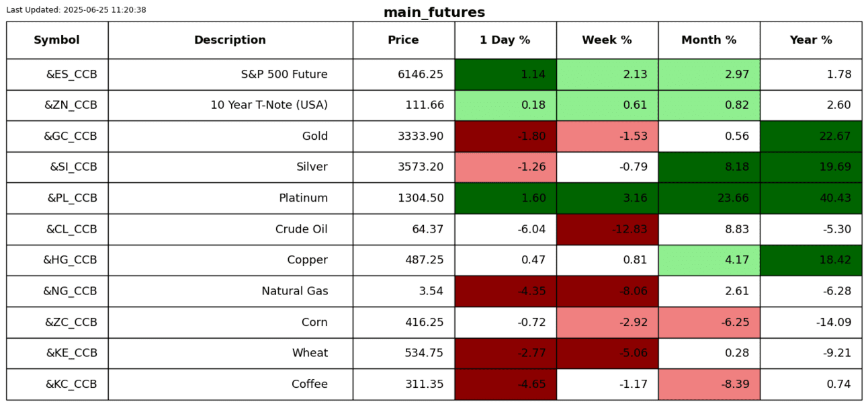Viewport: 868px width, 406px height.
Task: Click the 10 Year T-Note description cell
Action: point(230,106)
